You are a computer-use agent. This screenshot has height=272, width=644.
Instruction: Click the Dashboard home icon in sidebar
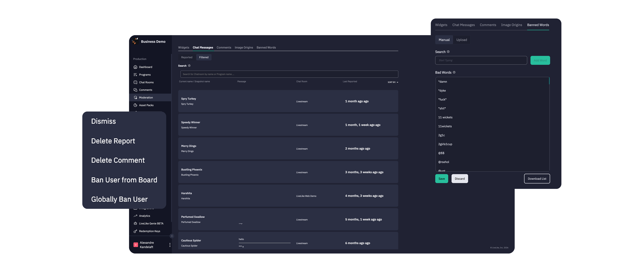click(x=135, y=67)
